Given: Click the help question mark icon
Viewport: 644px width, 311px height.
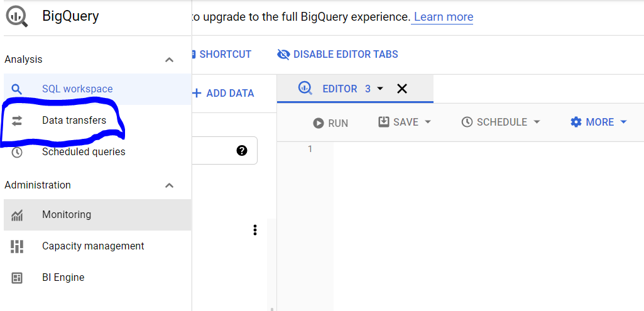Looking at the screenshot, I should tap(242, 151).
